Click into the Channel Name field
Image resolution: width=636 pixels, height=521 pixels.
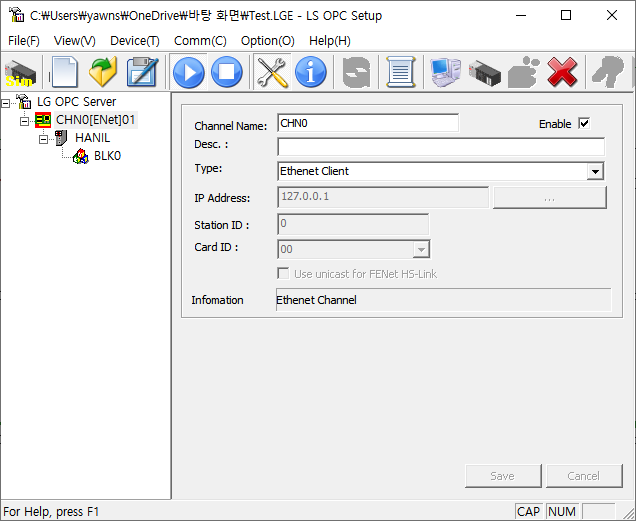(x=368, y=123)
